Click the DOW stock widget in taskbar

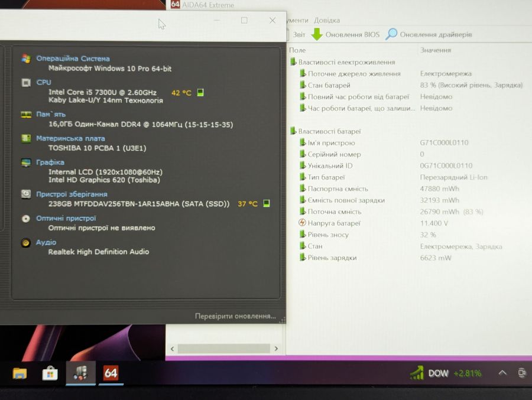coord(446,373)
